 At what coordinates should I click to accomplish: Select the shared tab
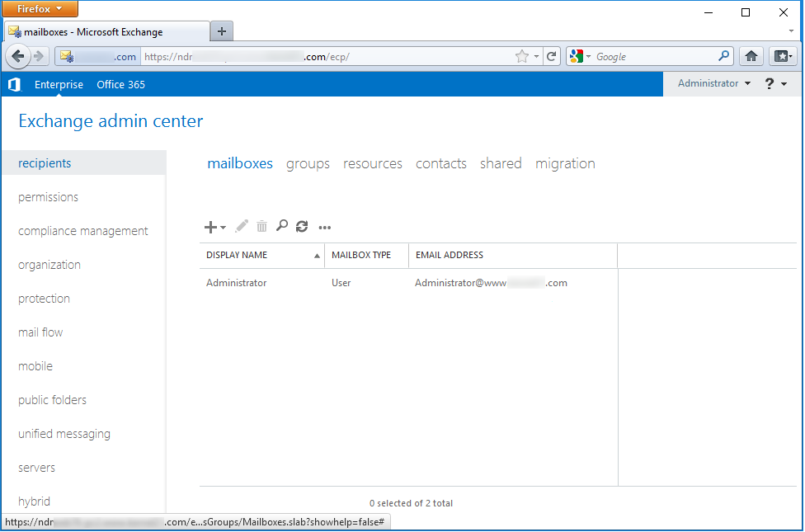[501, 163]
